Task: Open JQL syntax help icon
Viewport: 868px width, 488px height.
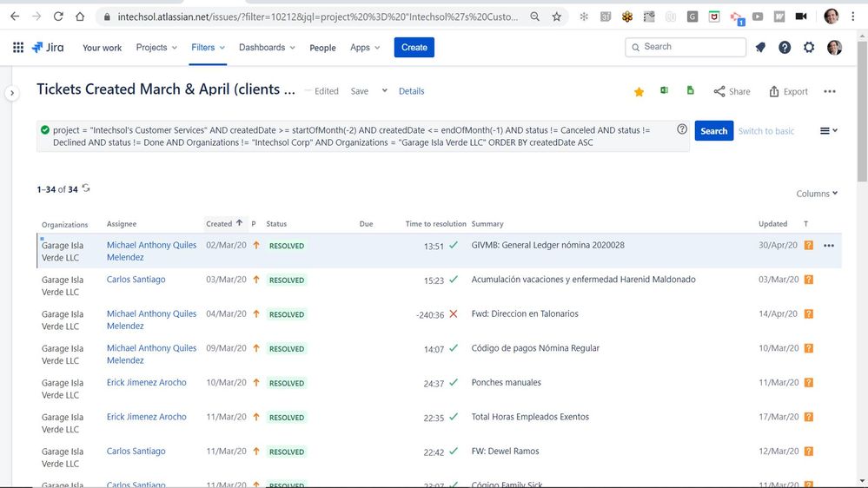Action: [682, 129]
